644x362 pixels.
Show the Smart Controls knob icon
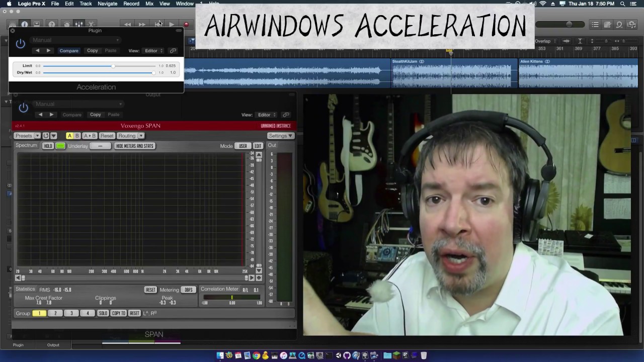coord(66,24)
